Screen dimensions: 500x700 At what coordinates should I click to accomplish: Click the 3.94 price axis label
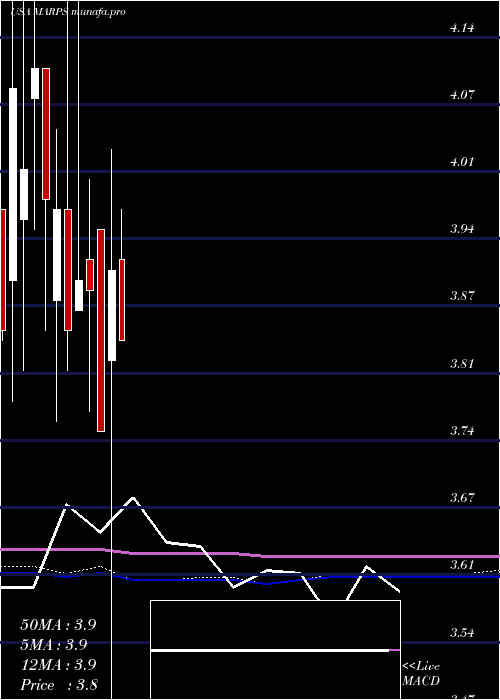pyautogui.click(x=462, y=229)
